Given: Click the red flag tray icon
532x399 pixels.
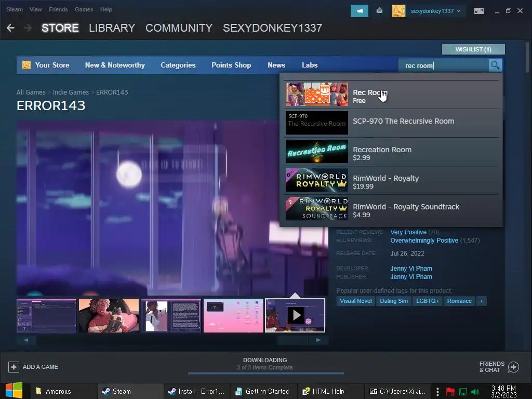Looking at the screenshot, I should (450, 392).
